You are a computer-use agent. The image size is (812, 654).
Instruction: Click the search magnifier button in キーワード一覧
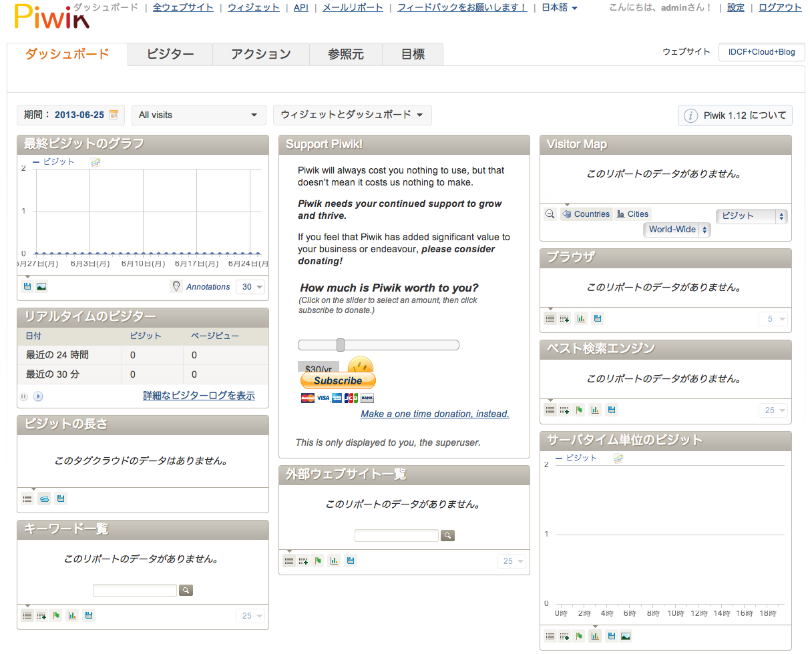(186, 591)
